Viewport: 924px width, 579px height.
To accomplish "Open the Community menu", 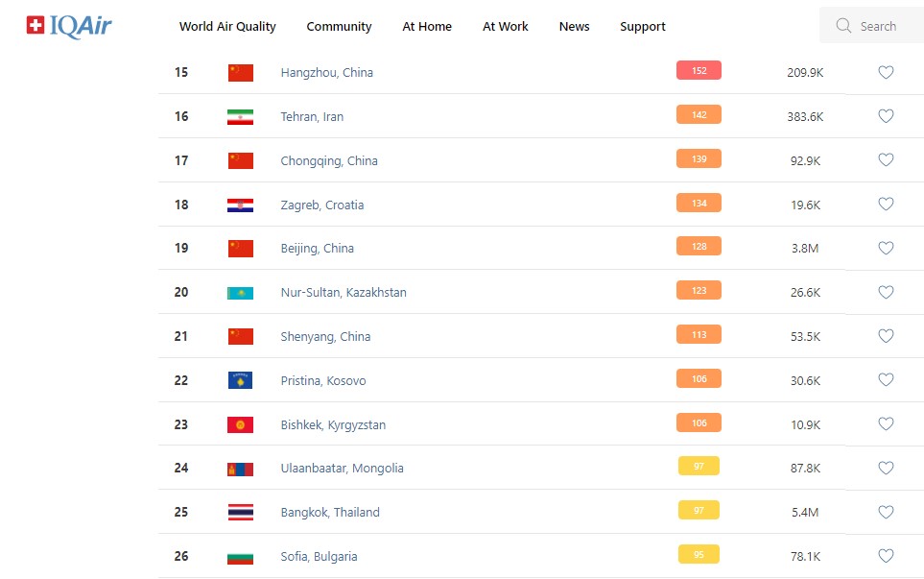I will pyautogui.click(x=339, y=27).
